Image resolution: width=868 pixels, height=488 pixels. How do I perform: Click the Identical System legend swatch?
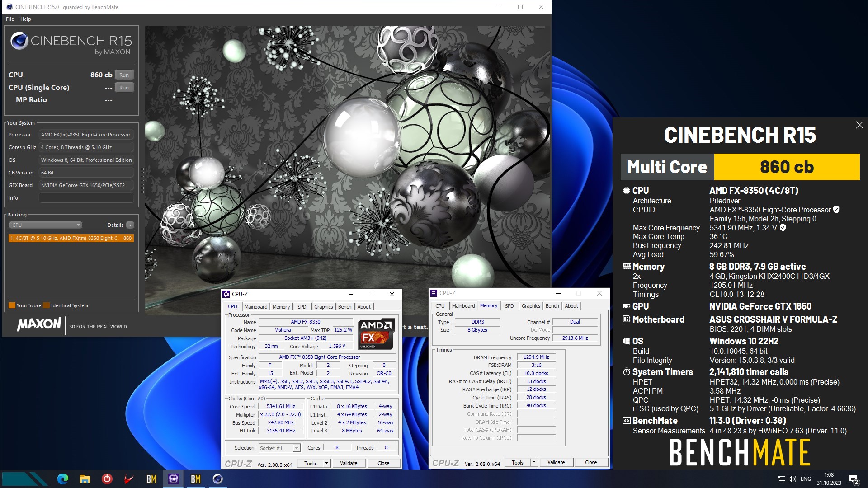[47, 305]
